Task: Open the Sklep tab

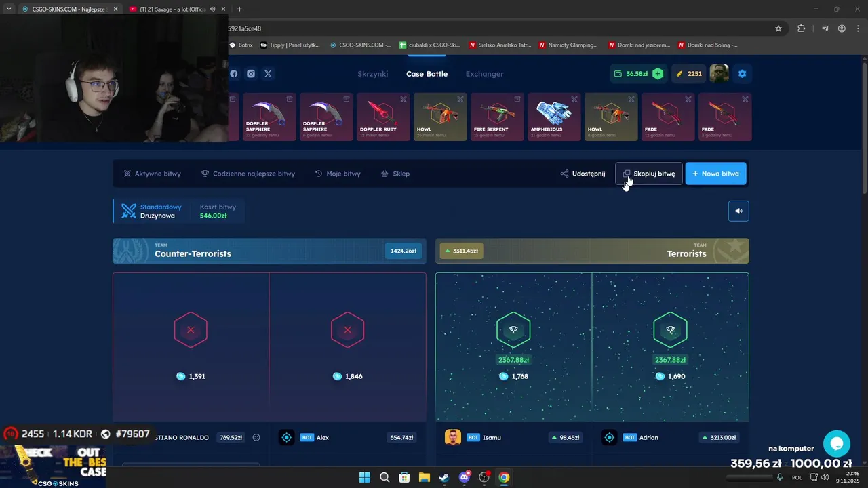Action: tap(395, 174)
